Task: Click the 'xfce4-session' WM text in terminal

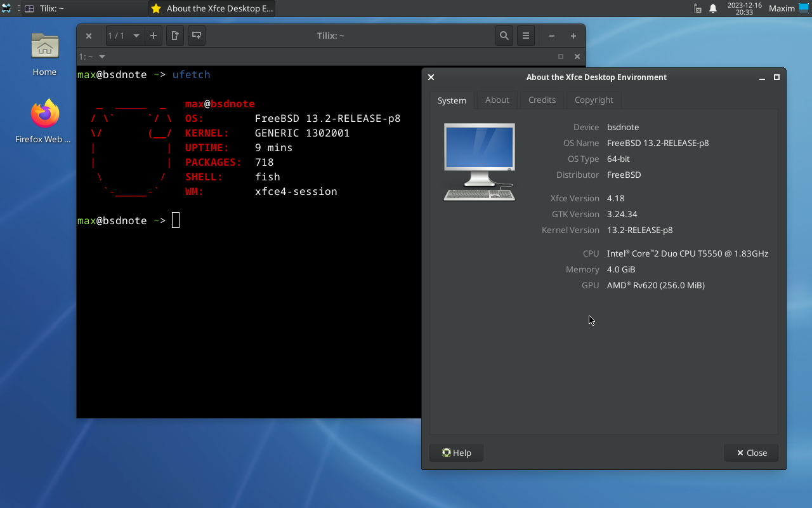Action: (296, 192)
